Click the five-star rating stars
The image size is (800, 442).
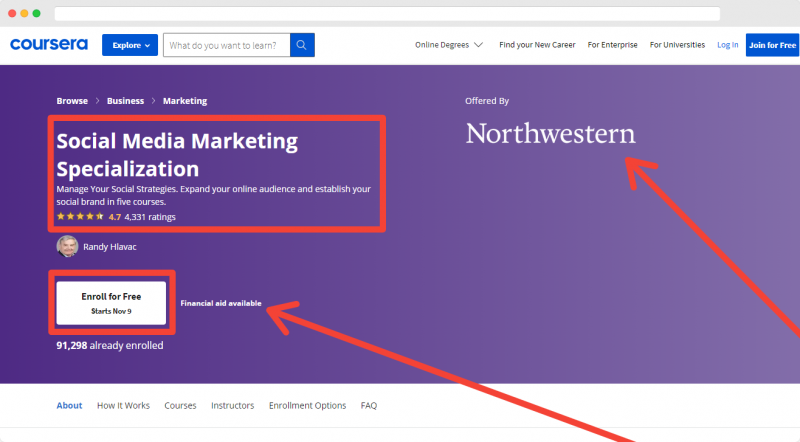tap(80, 216)
